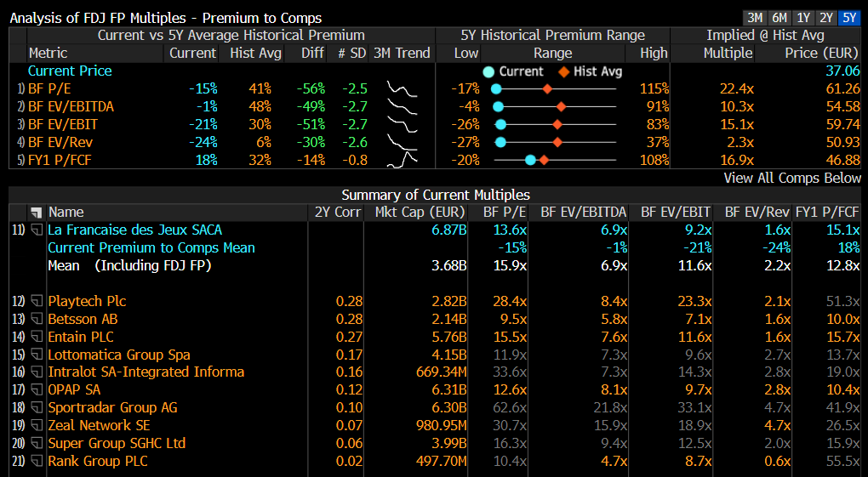Click the BF EV/EBITDA range hist avg diamond
Screen dimensions: 868x477
pos(561,107)
